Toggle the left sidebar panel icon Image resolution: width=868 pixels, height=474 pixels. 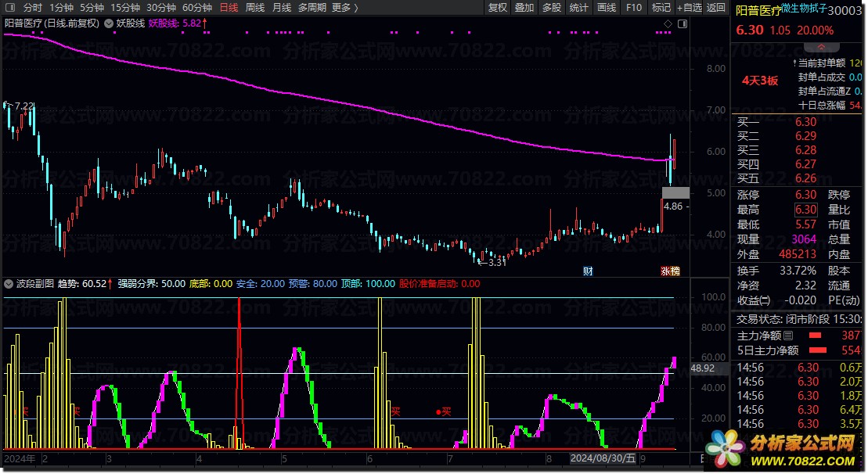pos(12,8)
